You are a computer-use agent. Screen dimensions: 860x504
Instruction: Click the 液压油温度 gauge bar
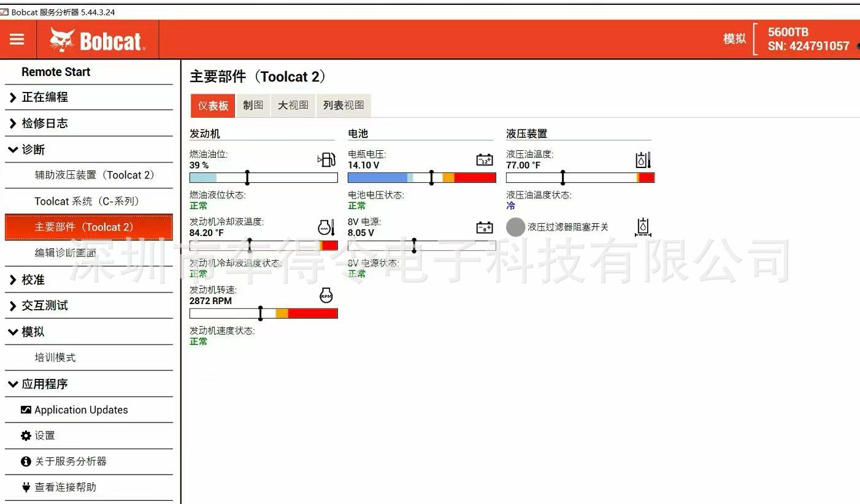click(x=580, y=178)
